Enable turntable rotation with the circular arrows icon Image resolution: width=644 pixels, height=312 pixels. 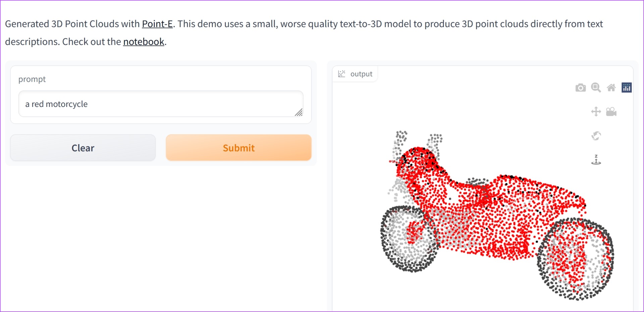coord(596,136)
